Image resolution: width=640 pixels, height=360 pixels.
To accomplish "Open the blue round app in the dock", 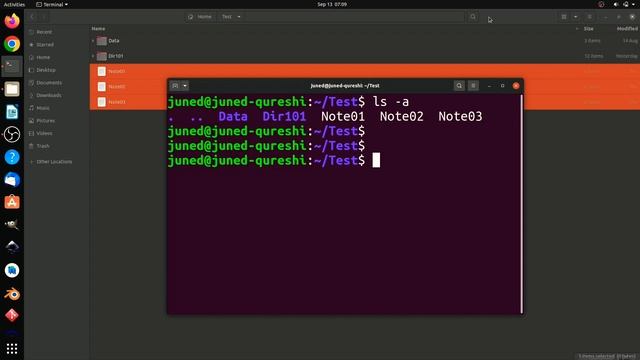I will (12, 270).
